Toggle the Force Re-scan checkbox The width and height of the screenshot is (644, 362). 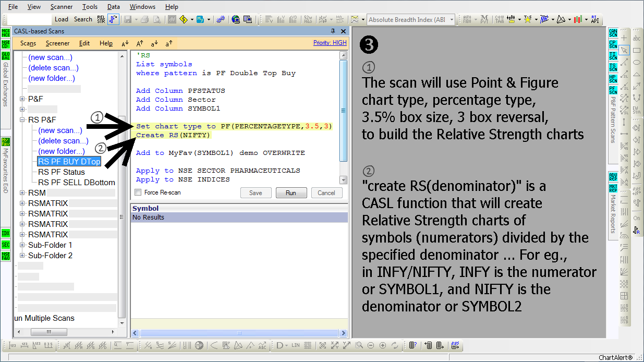coord(138,192)
